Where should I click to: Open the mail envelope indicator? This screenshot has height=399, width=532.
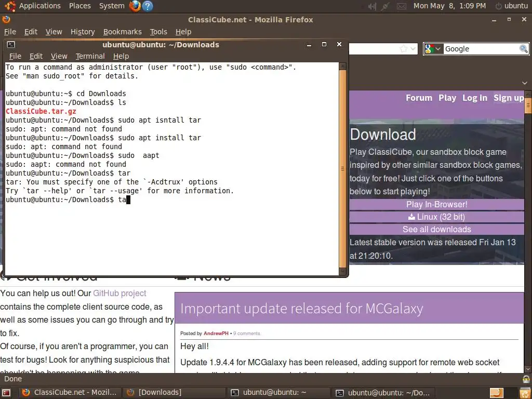402,6
